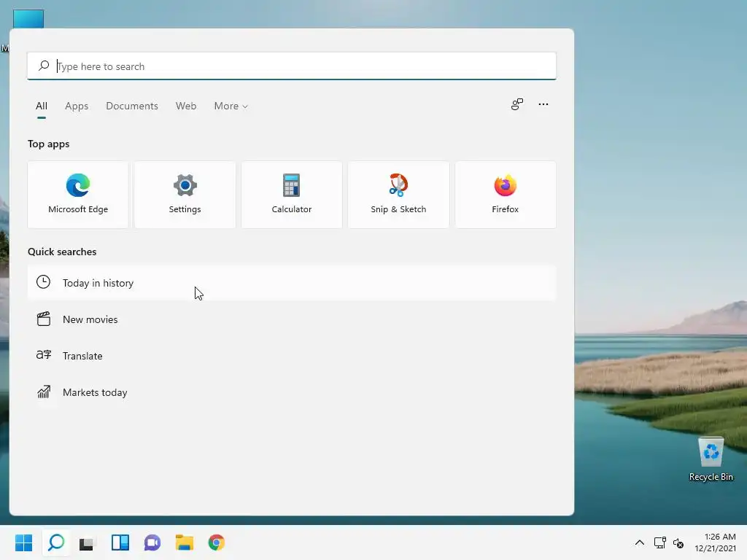The width and height of the screenshot is (747, 560).
Task: Focus the Type here to search field
Action: click(x=292, y=66)
